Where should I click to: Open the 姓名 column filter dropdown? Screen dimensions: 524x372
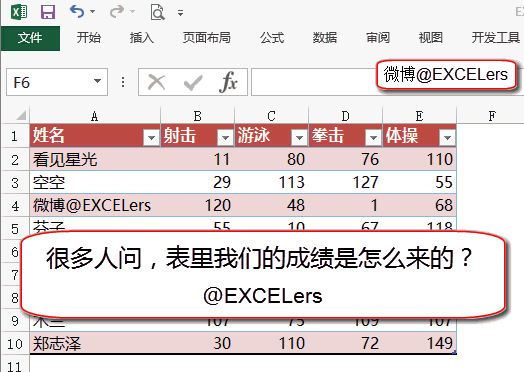coord(151,137)
